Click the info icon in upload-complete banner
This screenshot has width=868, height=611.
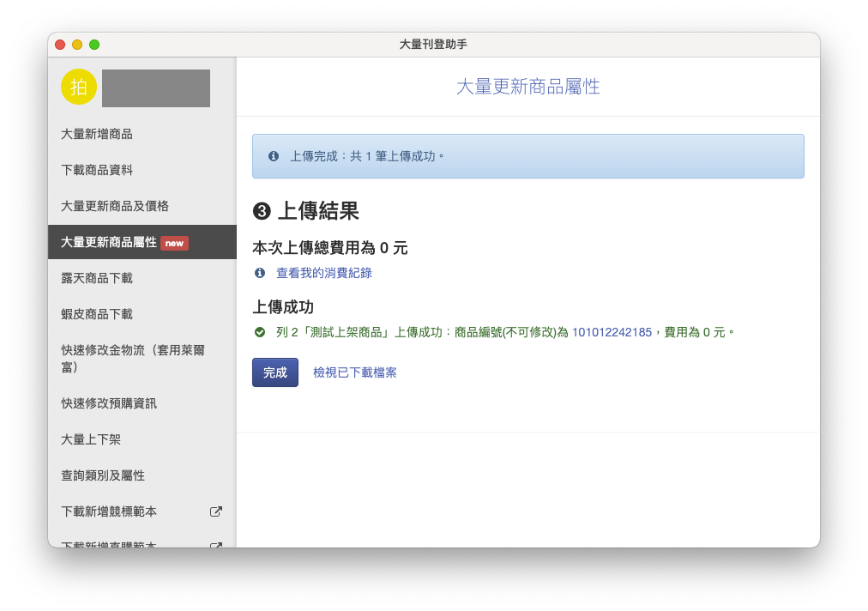tap(274, 156)
